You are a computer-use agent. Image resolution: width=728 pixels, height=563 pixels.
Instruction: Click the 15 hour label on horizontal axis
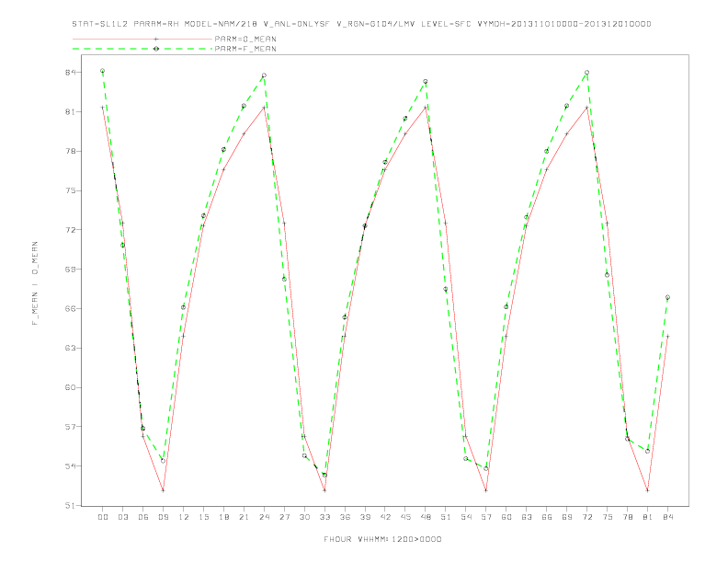[203, 517]
